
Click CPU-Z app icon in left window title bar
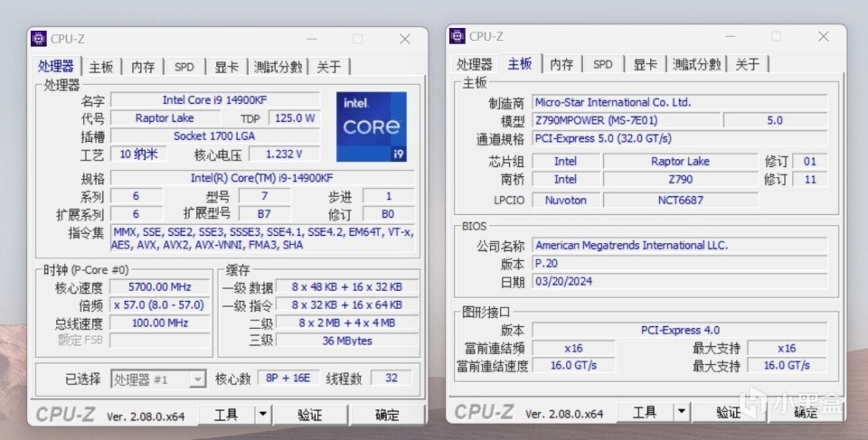click(39, 39)
